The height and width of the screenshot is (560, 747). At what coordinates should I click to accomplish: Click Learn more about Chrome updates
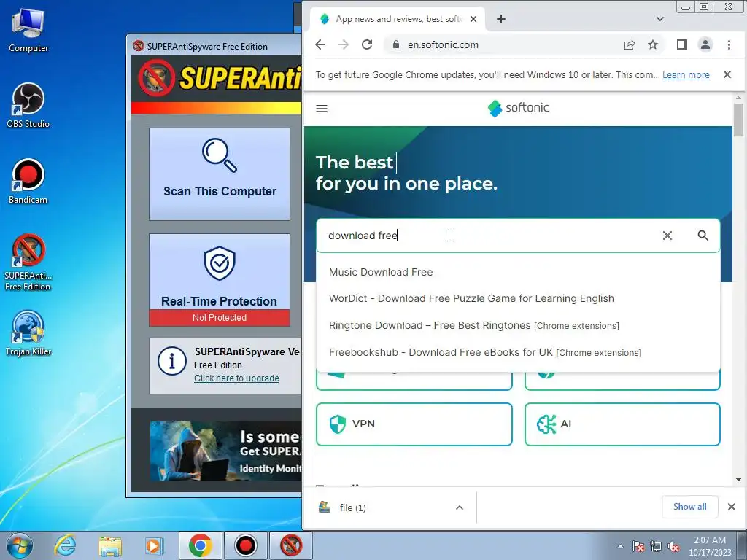point(686,75)
